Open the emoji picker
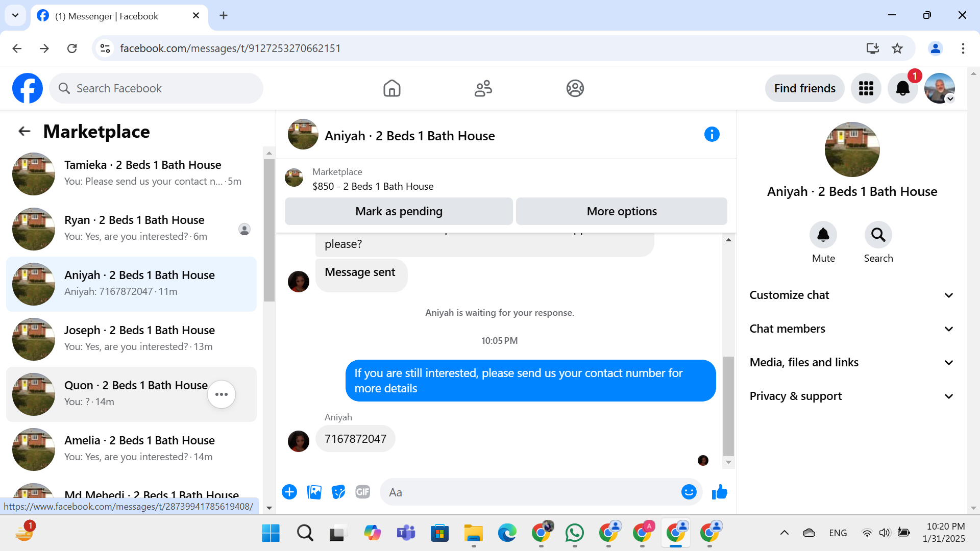980x551 pixels. click(x=689, y=492)
